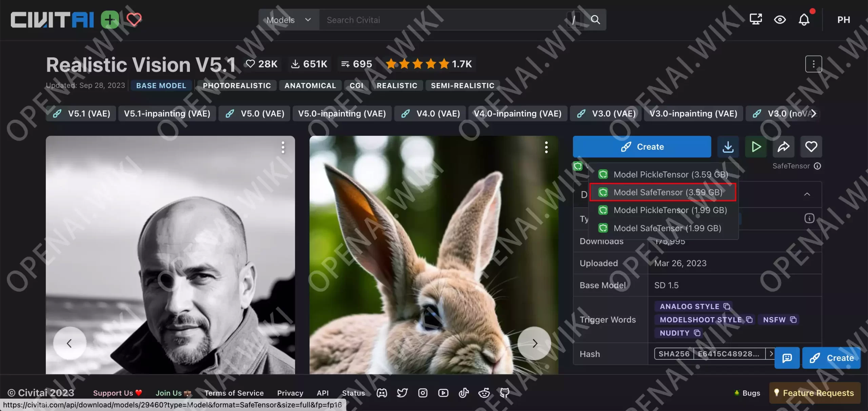The image size is (868, 411).
Task: Open the Feature Requests button
Action: [x=815, y=393]
